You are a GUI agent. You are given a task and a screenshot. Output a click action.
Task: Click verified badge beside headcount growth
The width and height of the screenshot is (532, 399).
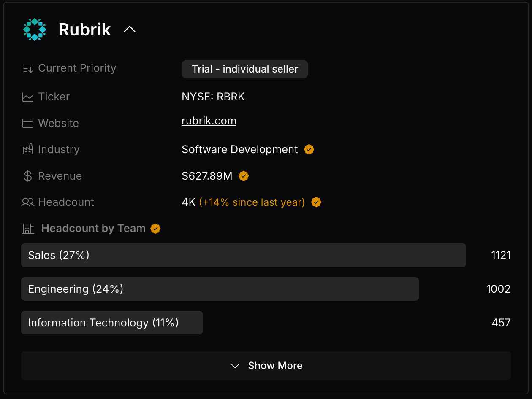click(316, 202)
